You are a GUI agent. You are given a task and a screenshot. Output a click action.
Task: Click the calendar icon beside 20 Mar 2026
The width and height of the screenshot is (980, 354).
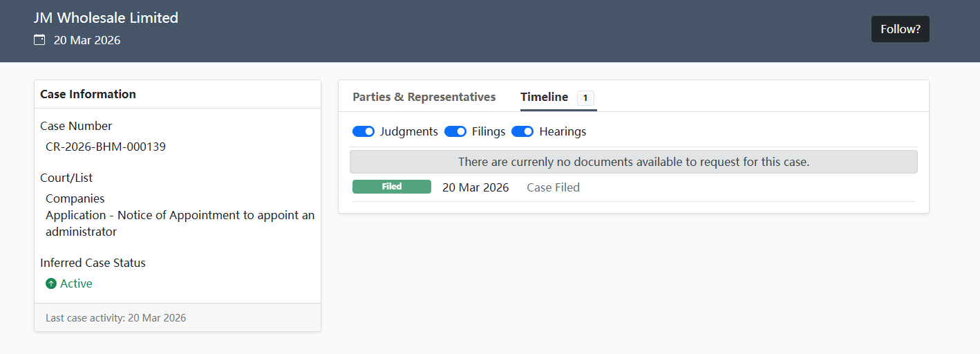[x=39, y=40]
